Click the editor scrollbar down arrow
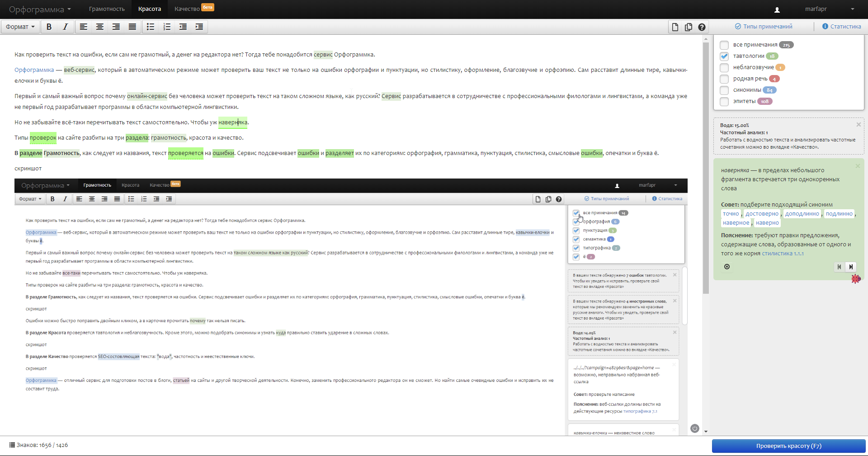 [706, 432]
